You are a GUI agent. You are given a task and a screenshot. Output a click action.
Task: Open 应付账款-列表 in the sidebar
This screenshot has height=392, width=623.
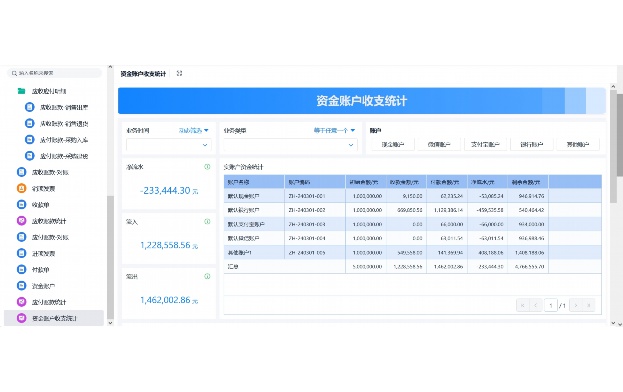50,237
